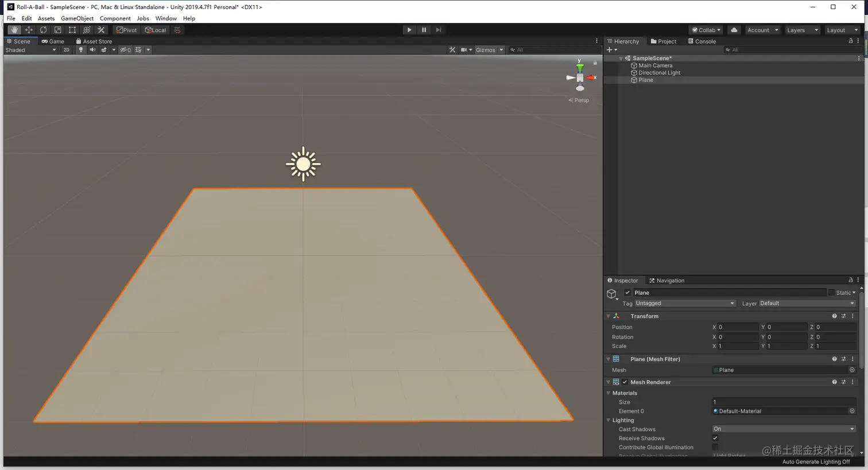Open Mesh Filter component help icon

(x=834, y=359)
